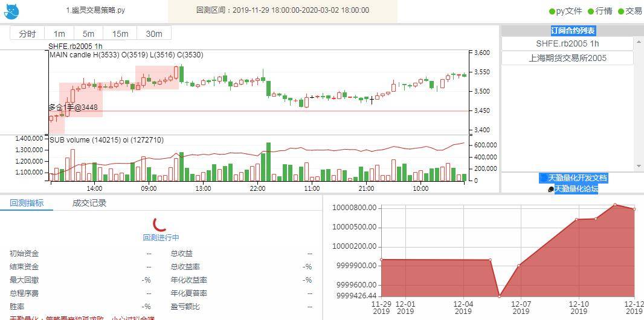Viewport: 644px width, 320px height.
Task: Click the SUB volume oi readout
Action: click(x=107, y=140)
